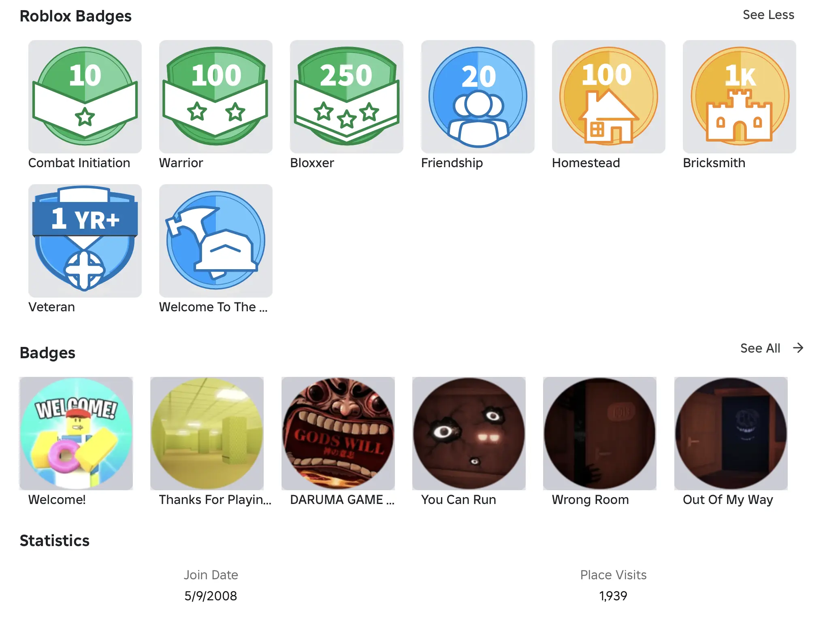Select the Wrong Room badge thumbnail

click(600, 433)
